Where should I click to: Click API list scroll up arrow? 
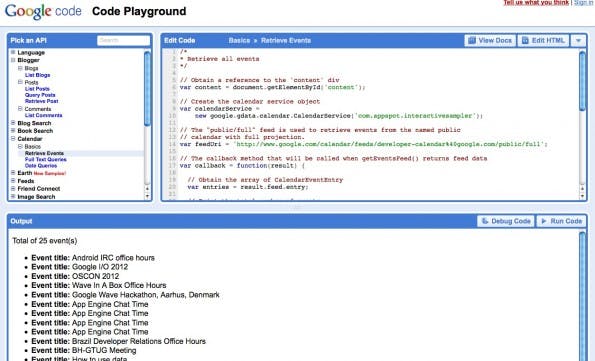click(147, 189)
